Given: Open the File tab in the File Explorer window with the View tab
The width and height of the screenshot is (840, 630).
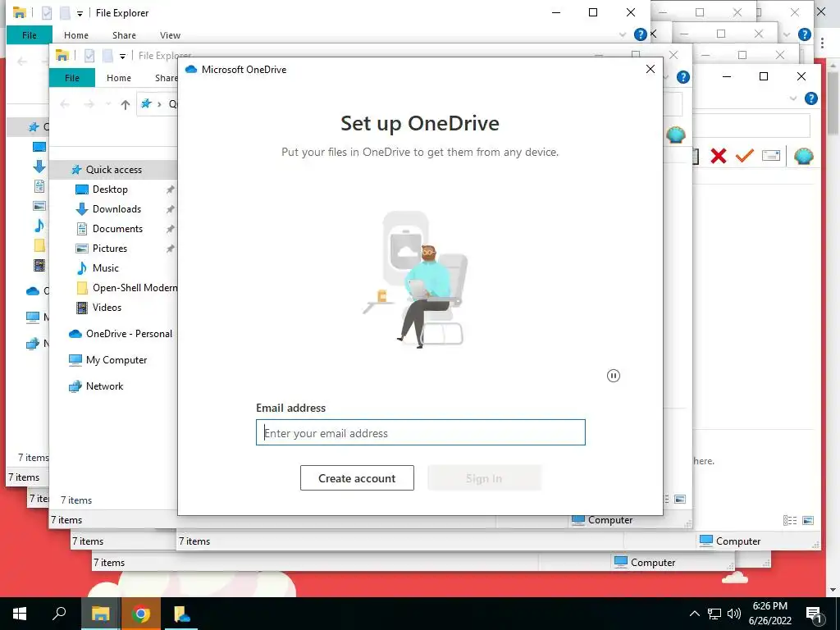Looking at the screenshot, I should point(30,35).
